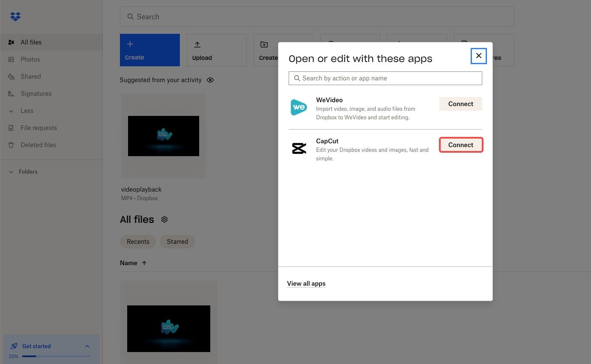Go to Photos in the sidebar

(x=51, y=59)
